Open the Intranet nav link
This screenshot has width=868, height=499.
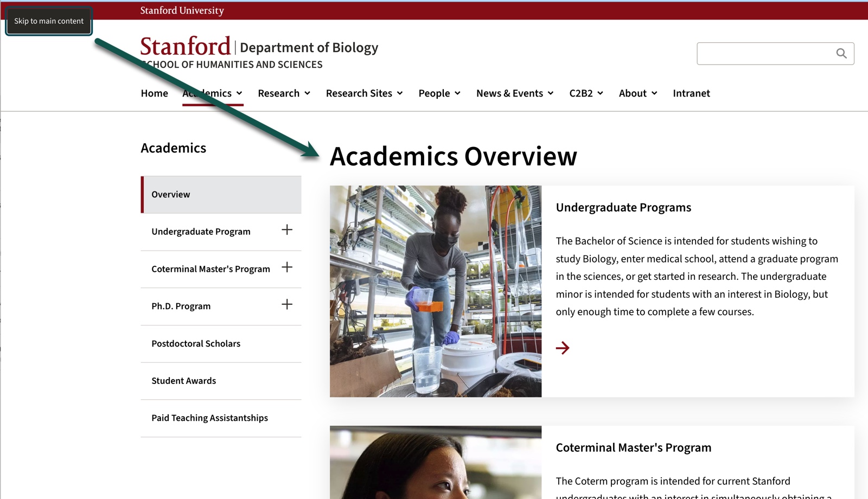pos(691,93)
